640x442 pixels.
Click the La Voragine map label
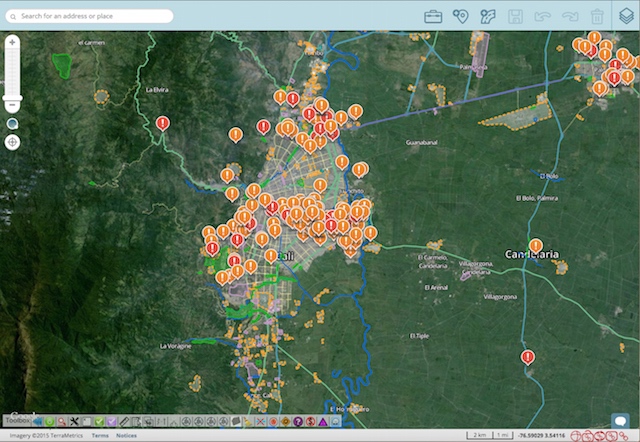(x=176, y=346)
